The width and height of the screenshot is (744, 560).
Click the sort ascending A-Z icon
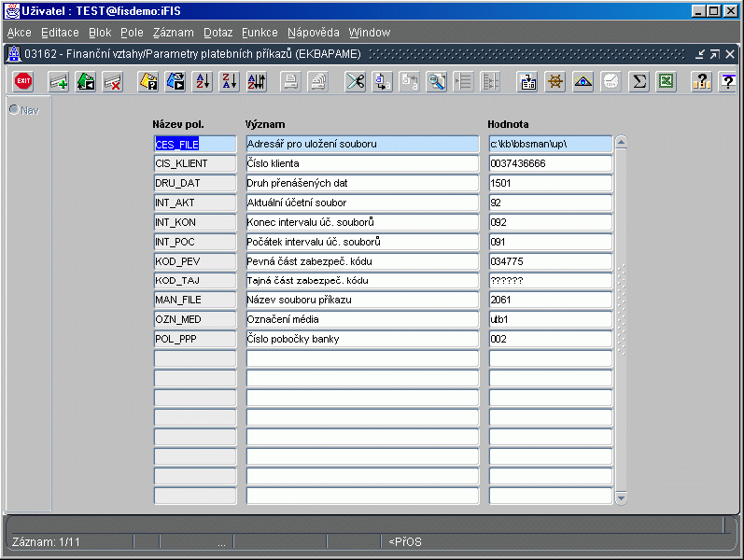pos(203,81)
